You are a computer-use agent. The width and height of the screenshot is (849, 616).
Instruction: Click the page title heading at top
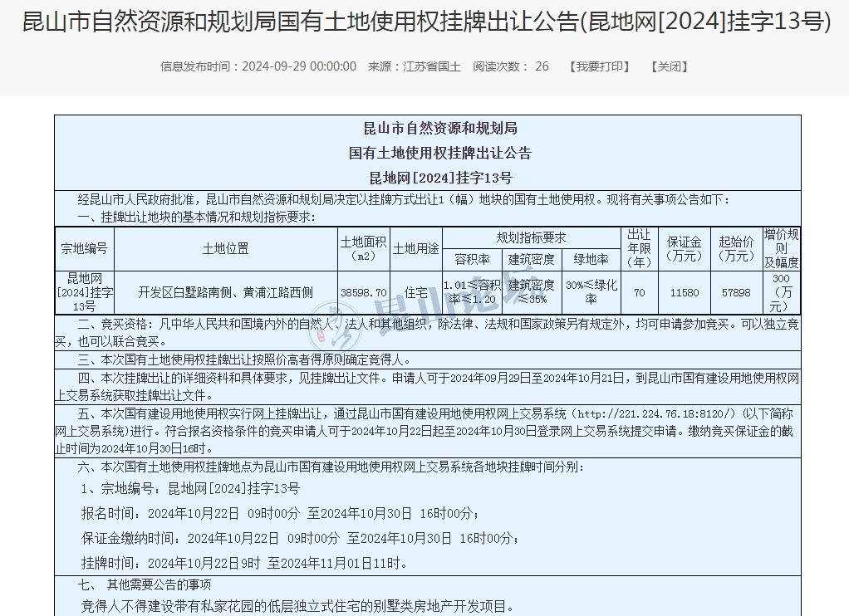pyautogui.click(x=424, y=22)
